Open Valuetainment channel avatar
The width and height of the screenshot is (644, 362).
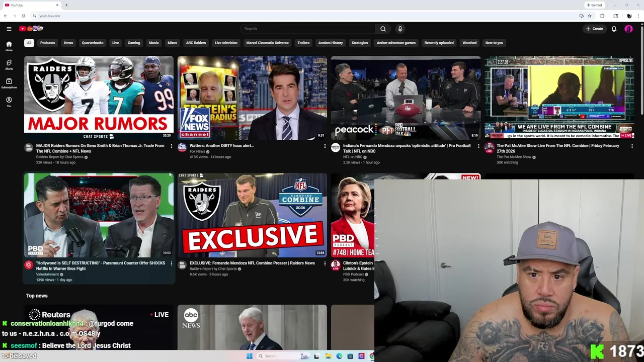coord(29,265)
